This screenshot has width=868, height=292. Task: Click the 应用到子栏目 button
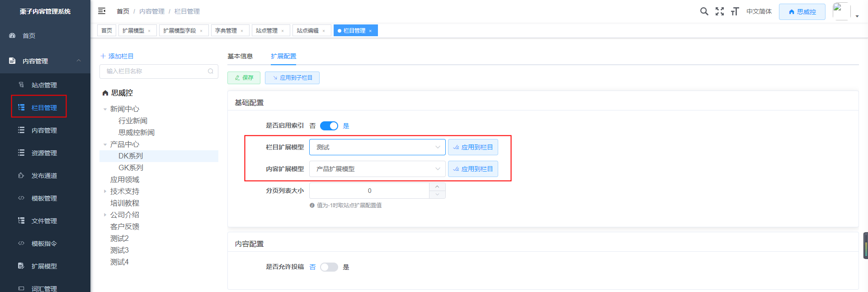[292, 78]
